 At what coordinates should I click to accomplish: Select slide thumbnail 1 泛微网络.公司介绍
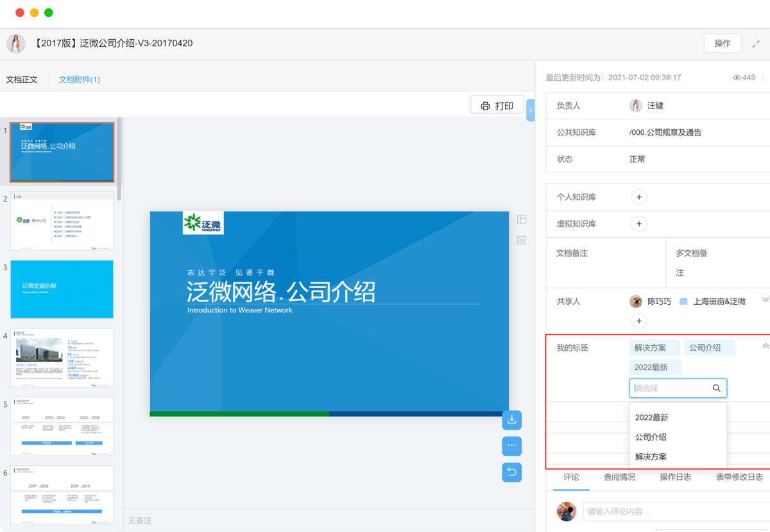[x=62, y=152]
